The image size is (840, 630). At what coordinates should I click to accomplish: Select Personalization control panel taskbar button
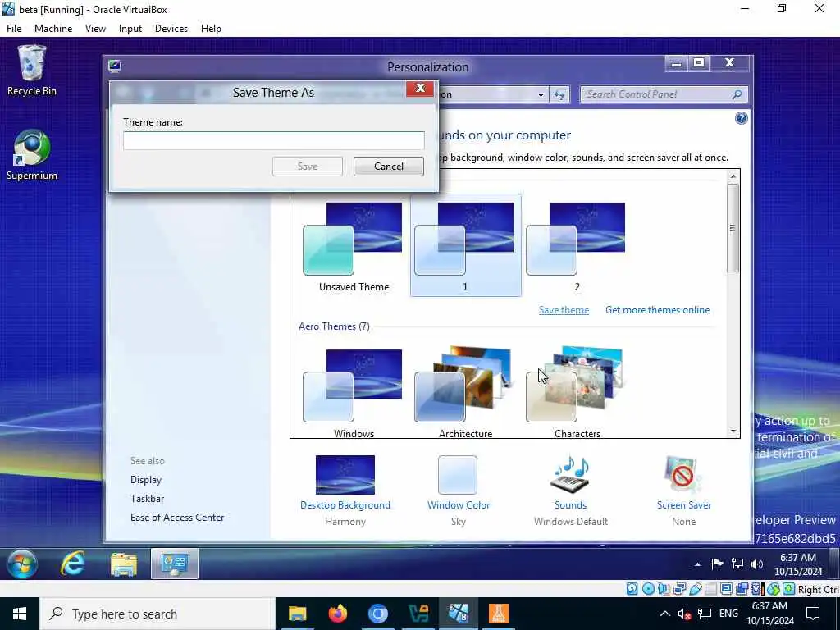pyautogui.click(x=174, y=564)
